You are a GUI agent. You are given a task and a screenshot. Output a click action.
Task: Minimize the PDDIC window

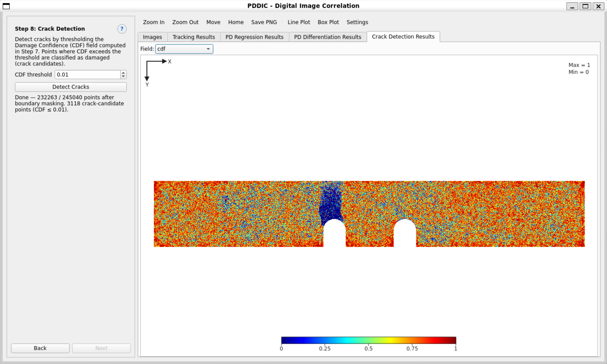572,6
